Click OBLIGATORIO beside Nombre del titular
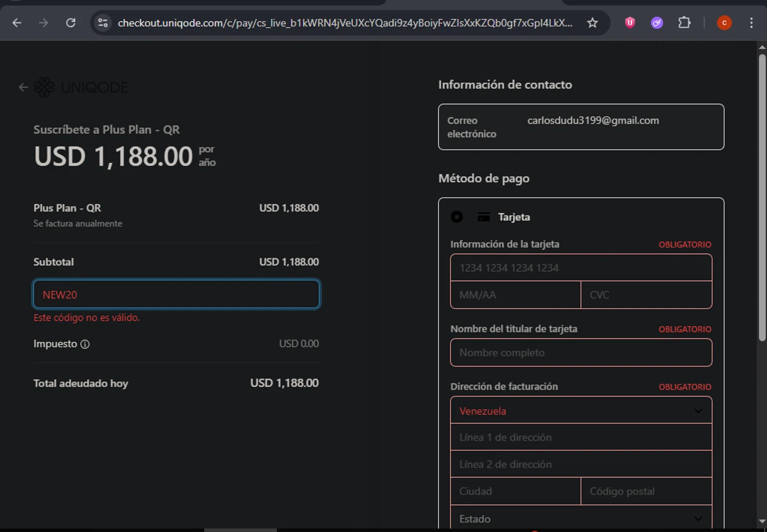 [685, 330]
